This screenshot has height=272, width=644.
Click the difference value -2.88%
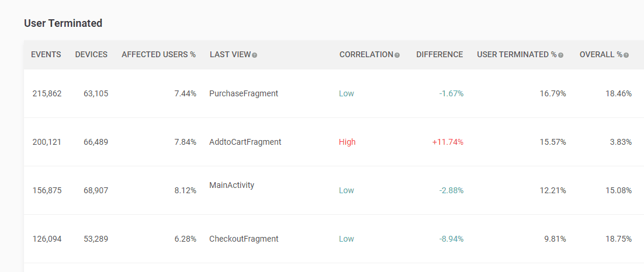coord(451,190)
